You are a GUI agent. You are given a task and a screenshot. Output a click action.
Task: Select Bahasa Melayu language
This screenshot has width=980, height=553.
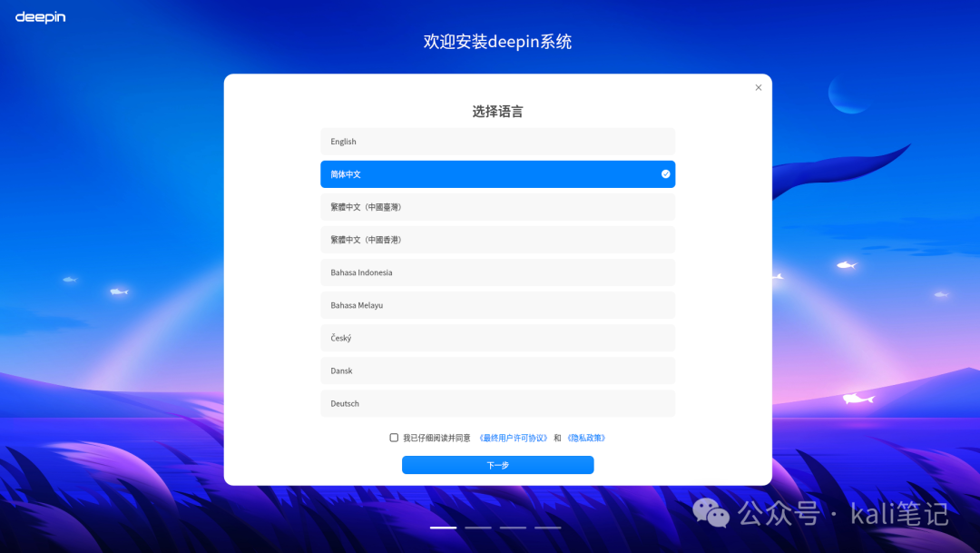pyautogui.click(x=497, y=305)
